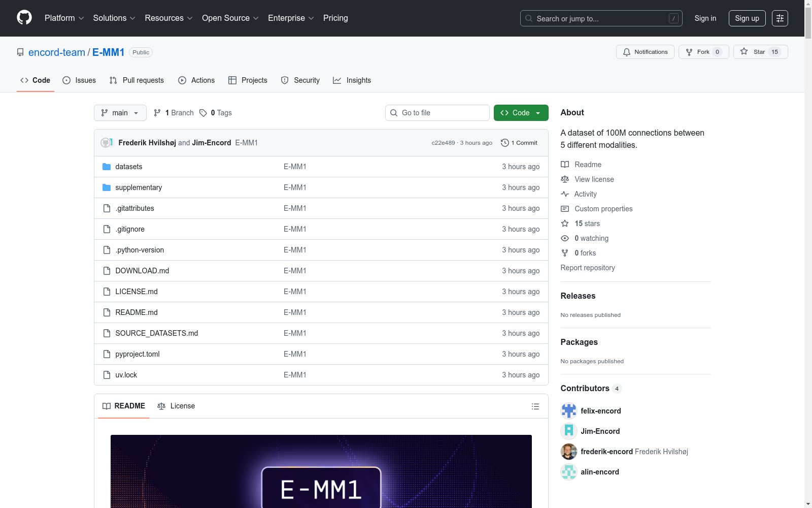
Task: Click the file icon beside uv.lock
Action: [x=107, y=375]
